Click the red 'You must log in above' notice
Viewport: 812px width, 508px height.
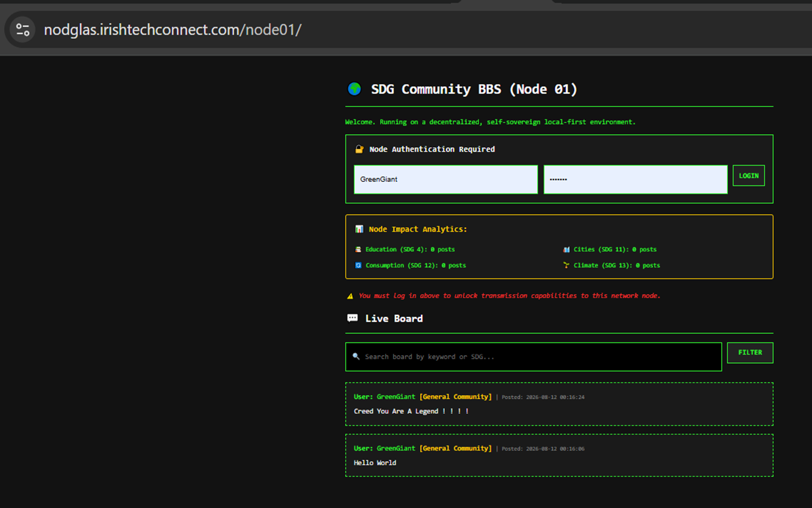(x=510, y=296)
